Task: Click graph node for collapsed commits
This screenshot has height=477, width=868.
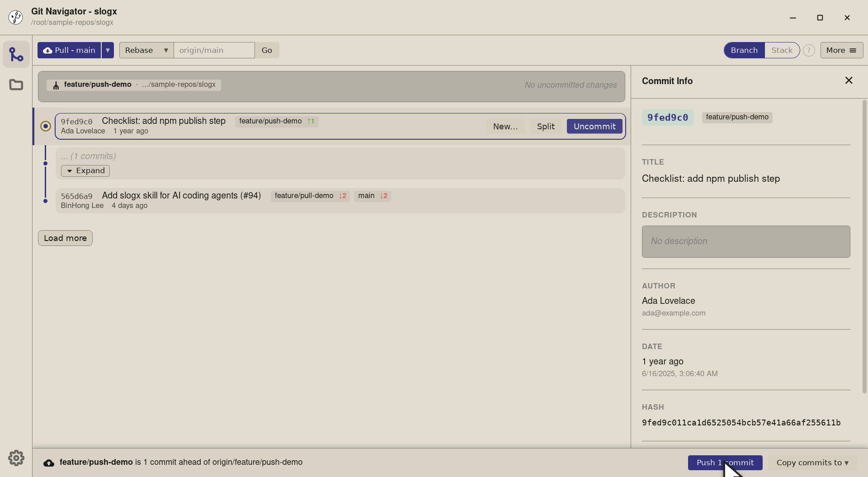Action: (45, 163)
